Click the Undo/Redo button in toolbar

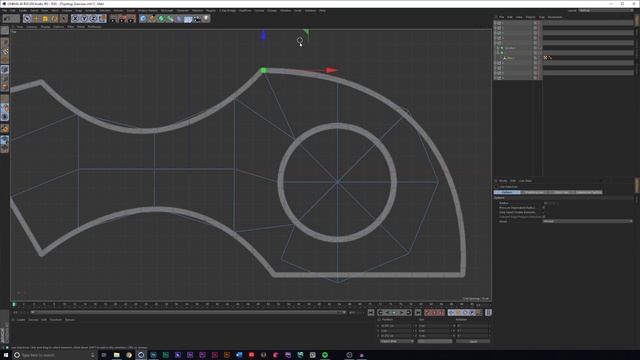[x=11, y=18]
